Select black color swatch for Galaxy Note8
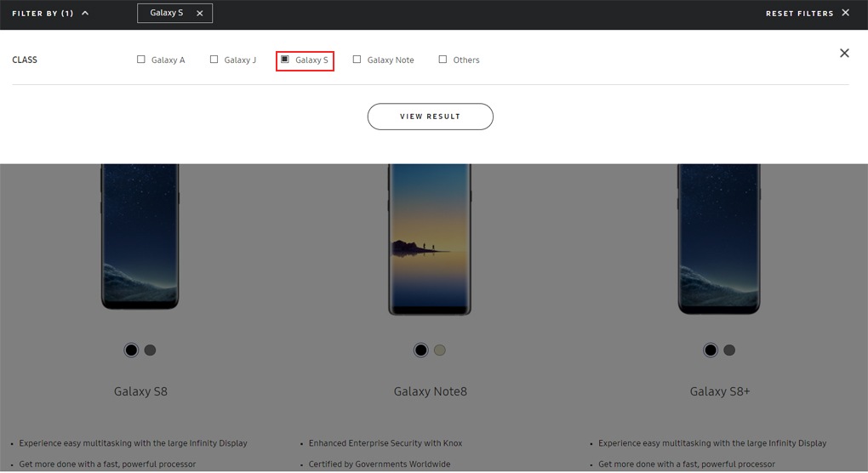868x473 pixels. click(x=420, y=350)
